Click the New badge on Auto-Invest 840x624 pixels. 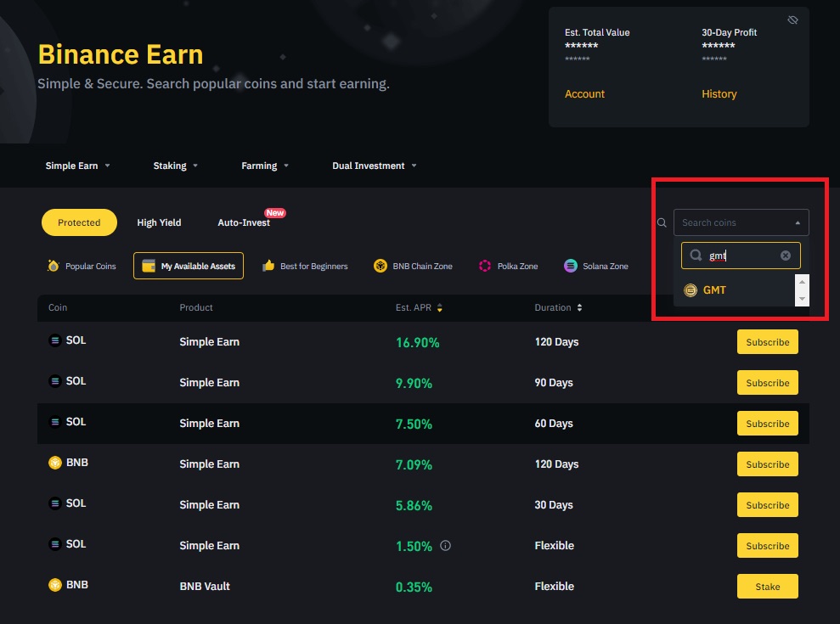pyautogui.click(x=275, y=212)
